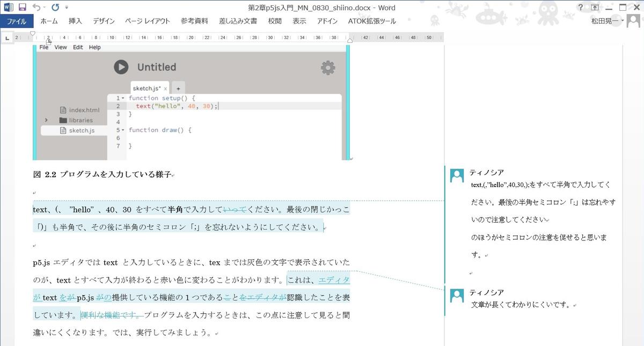Go to the 校閲 ribbon tab

click(275, 21)
